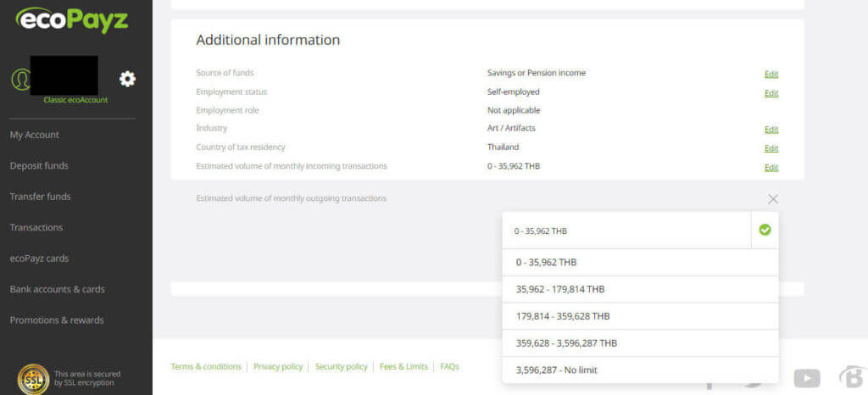Image resolution: width=868 pixels, height=395 pixels.
Task: Click the Not applicable value
Action: [x=514, y=111]
